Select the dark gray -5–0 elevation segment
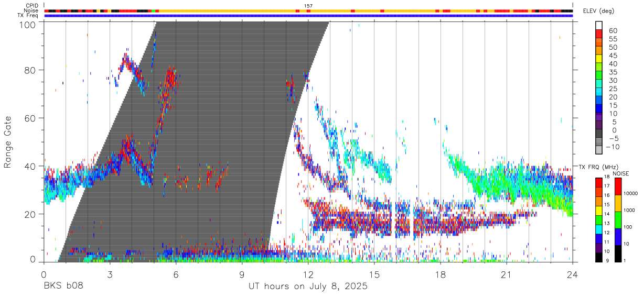This screenshot has height=297, width=644. point(599,134)
